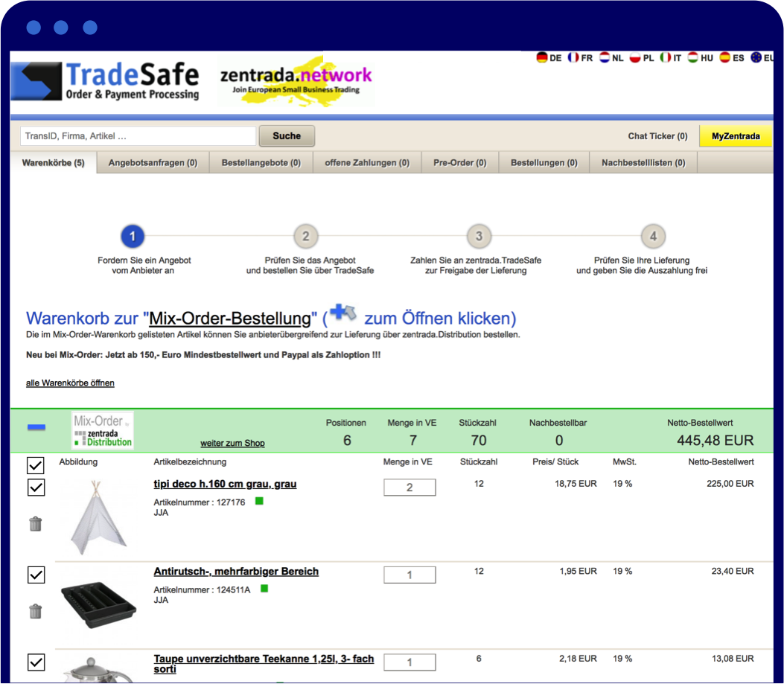The width and height of the screenshot is (784, 684).
Task: Click the Mix-Order zentrada Distribution logo
Action: click(103, 430)
